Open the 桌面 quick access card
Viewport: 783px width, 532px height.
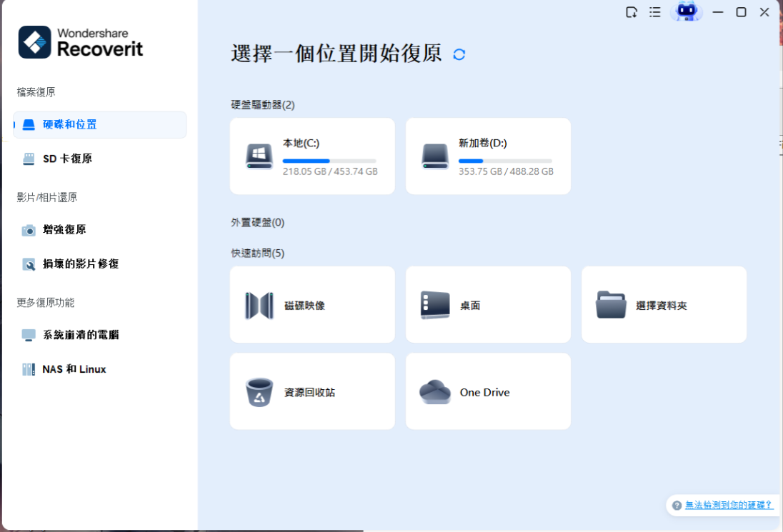pyautogui.click(x=488, y=304)
